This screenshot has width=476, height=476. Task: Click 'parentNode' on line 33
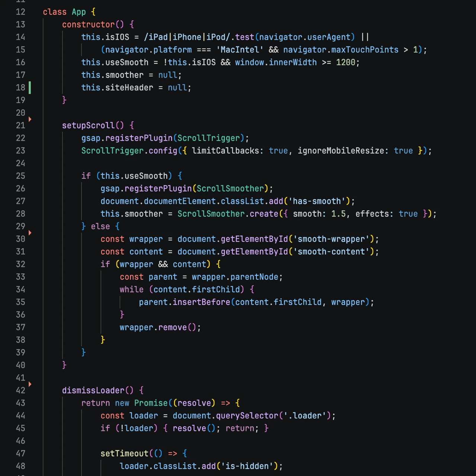tap(254, 277)
